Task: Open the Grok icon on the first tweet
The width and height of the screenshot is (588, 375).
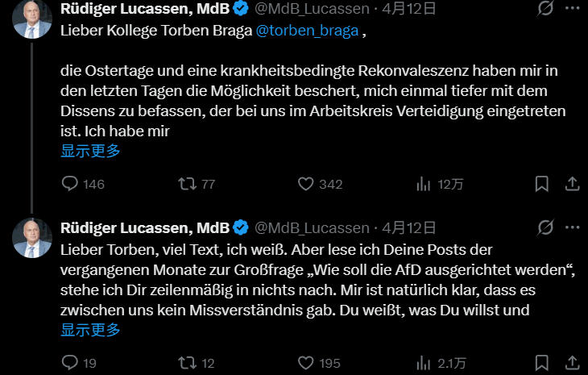Action: pos(545,10)
